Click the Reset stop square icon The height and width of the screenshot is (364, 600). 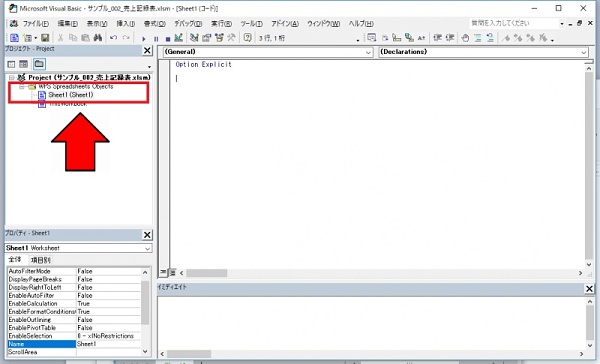coord(168,38)
